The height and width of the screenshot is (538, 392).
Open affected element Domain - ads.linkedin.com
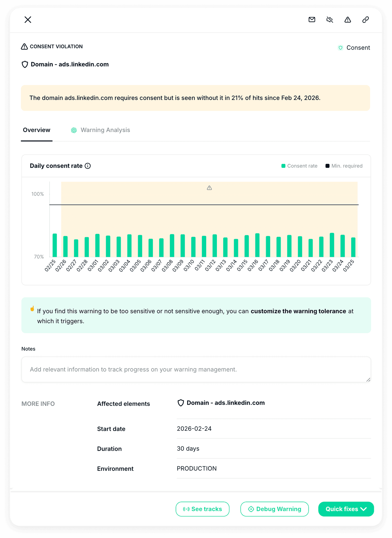(x=225, y=403)
